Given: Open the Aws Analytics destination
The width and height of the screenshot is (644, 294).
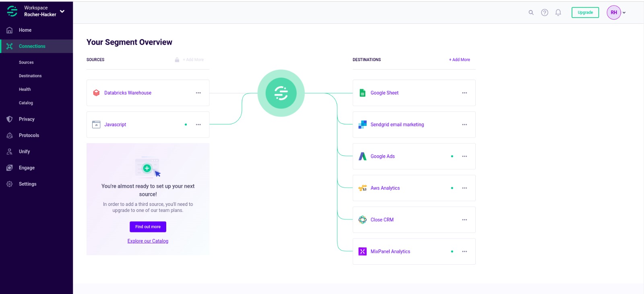Looking at the screenshot, I should point(385,188).
